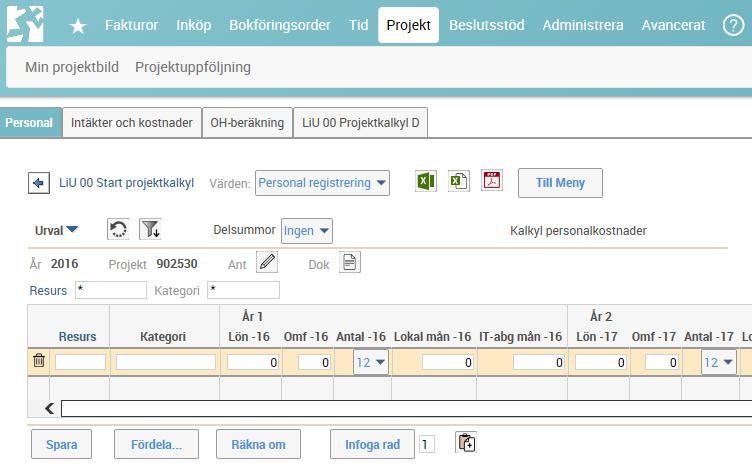Open the Fakturor menu

pyautogui.click(x=131, y=25)
